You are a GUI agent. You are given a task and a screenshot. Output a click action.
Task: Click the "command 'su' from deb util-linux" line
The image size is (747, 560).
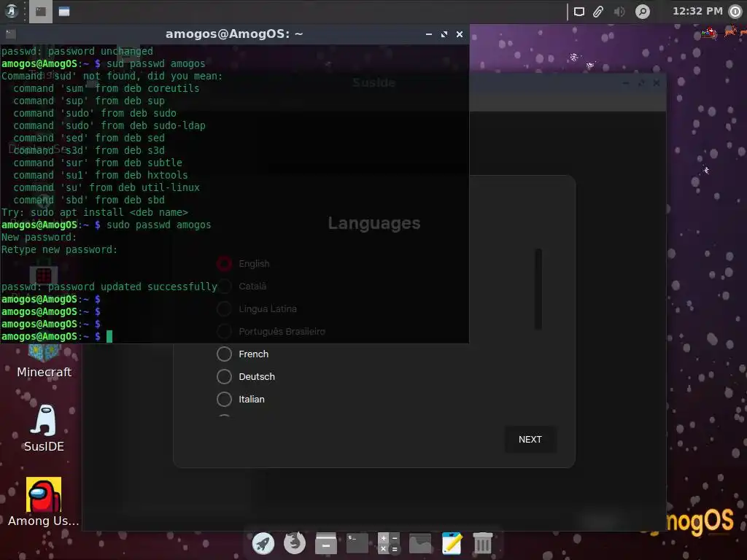(107, 187)
